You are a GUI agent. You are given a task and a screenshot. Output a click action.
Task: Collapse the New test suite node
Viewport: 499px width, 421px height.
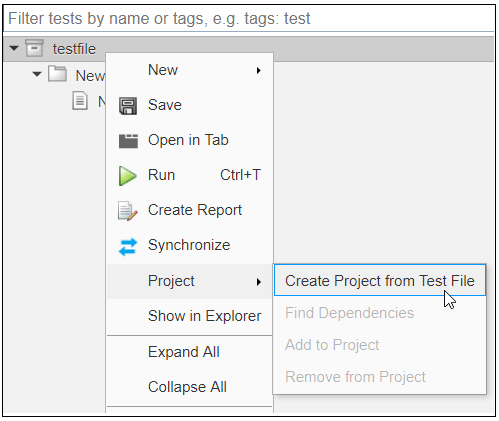[x=37, y=74]
